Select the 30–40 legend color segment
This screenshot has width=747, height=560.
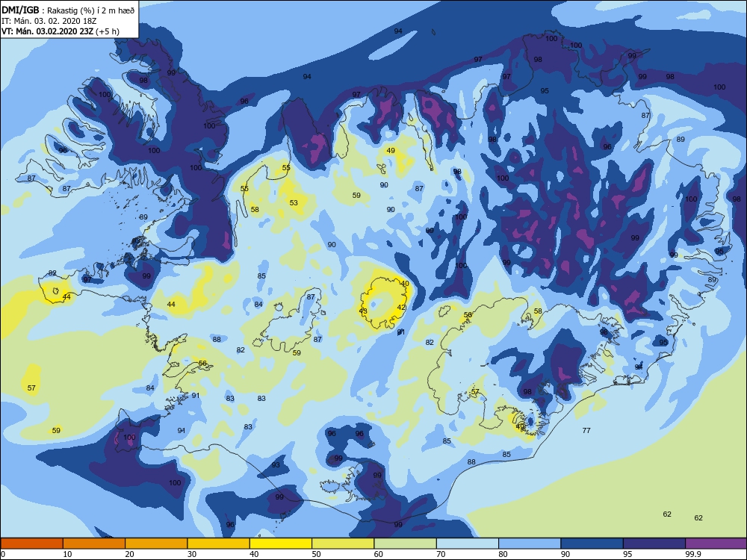[219, 544]
